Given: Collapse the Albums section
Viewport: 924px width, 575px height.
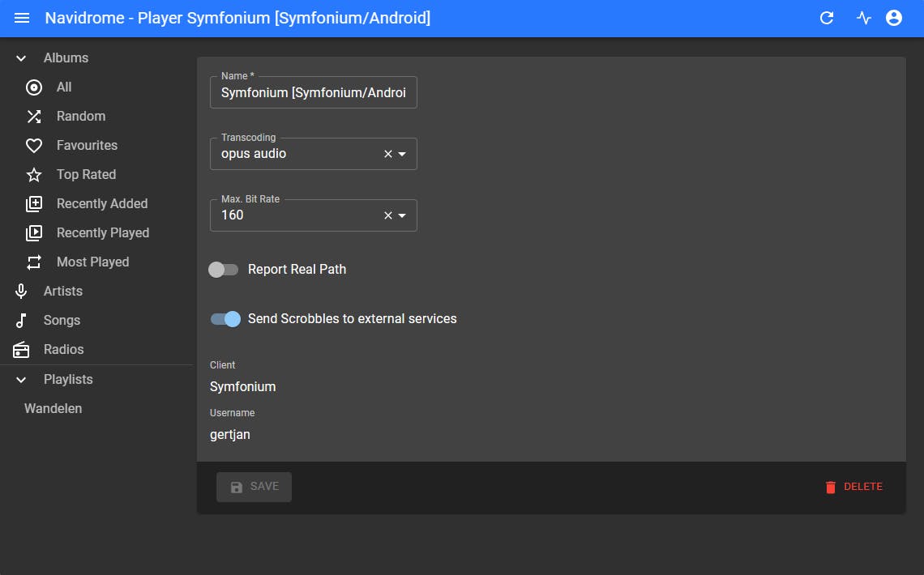Looking at the screenshot, I should pyautogui.click(x=20, y=57).
